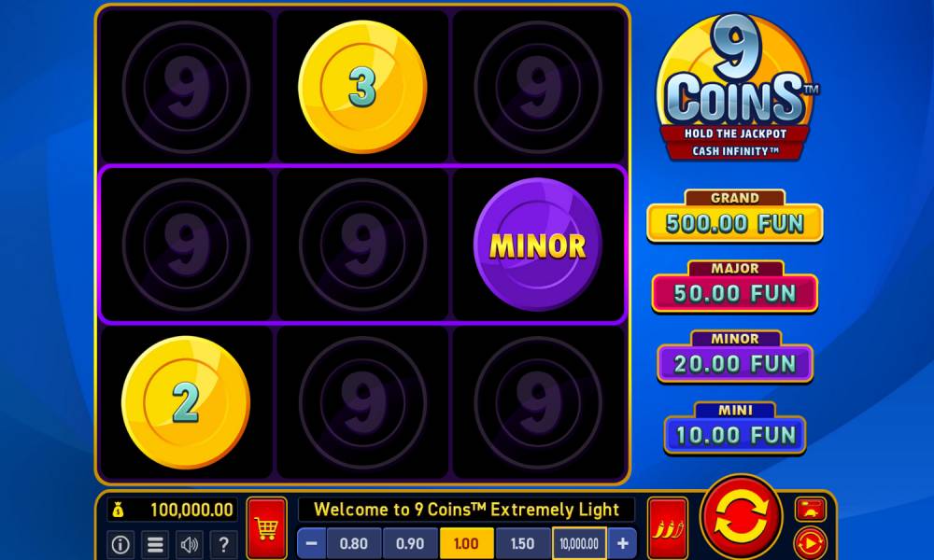The width and height of the screenshot is (934, 560).
Task: Click the 100,000.00 balance display
Action: pyautogui.click(x=173, y=510)
